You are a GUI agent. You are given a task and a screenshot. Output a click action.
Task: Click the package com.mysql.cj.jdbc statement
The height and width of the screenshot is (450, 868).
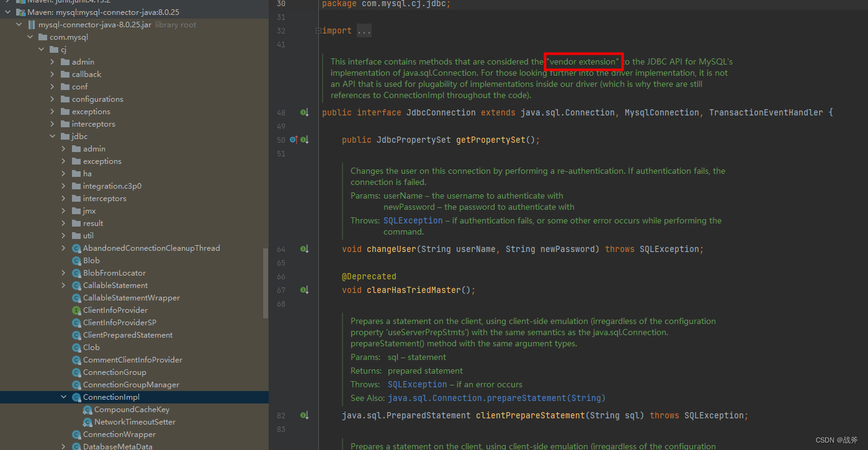pyautogui.click(x=387, y=4)
